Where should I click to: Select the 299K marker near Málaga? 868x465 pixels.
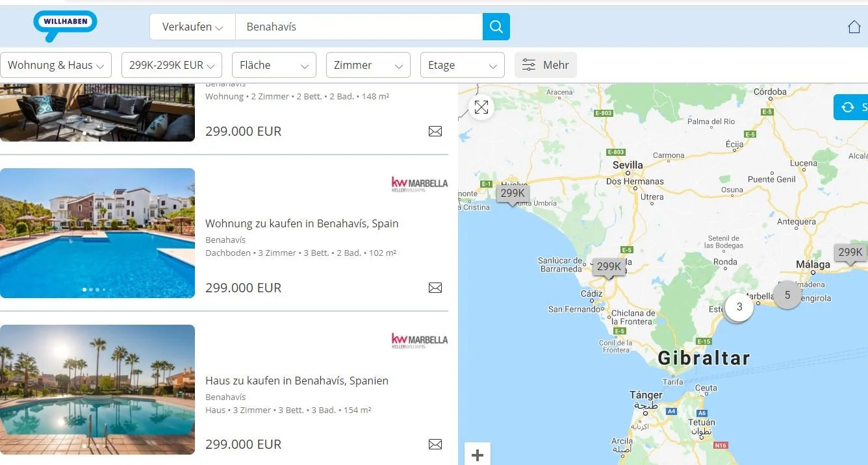point(850,253)
